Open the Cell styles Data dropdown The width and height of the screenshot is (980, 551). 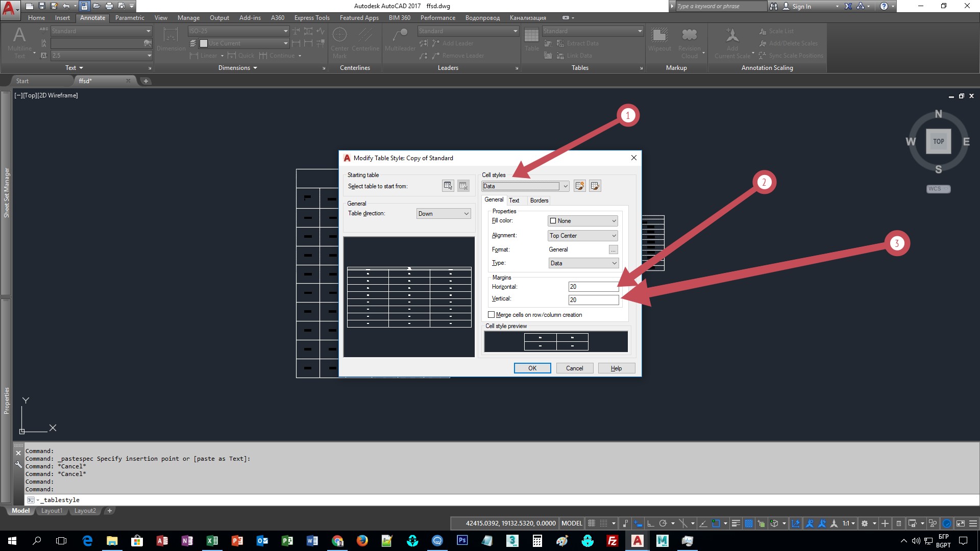(525, 186)
